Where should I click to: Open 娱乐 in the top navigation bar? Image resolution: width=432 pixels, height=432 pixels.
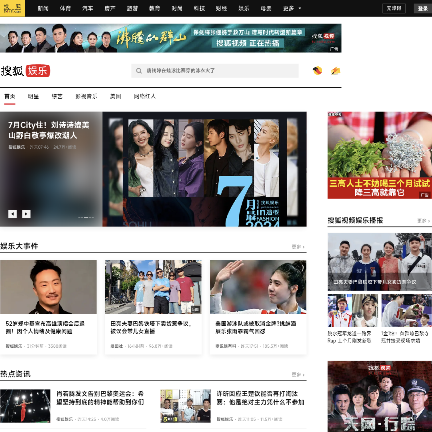tap(244, 8)
